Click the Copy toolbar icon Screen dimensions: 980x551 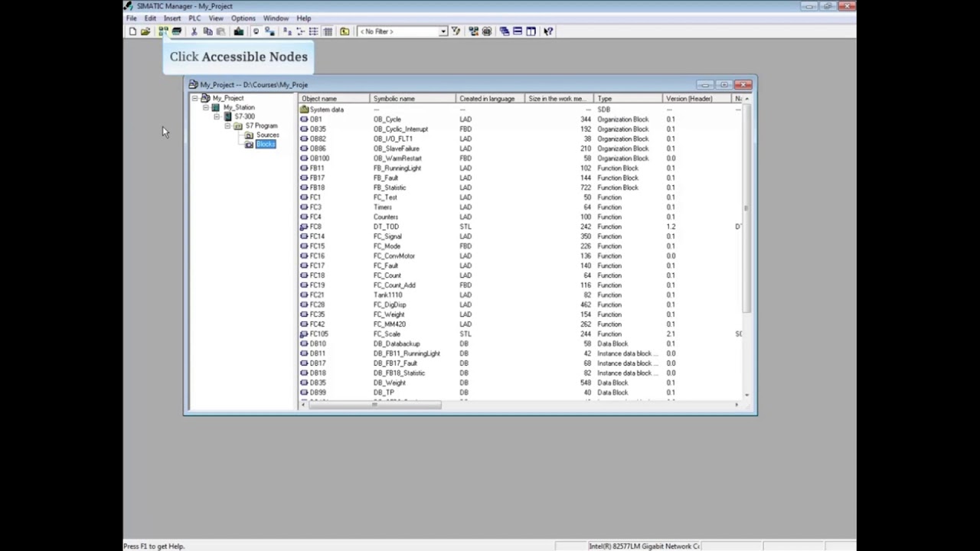pyautogui.click(x=207, y=31)
